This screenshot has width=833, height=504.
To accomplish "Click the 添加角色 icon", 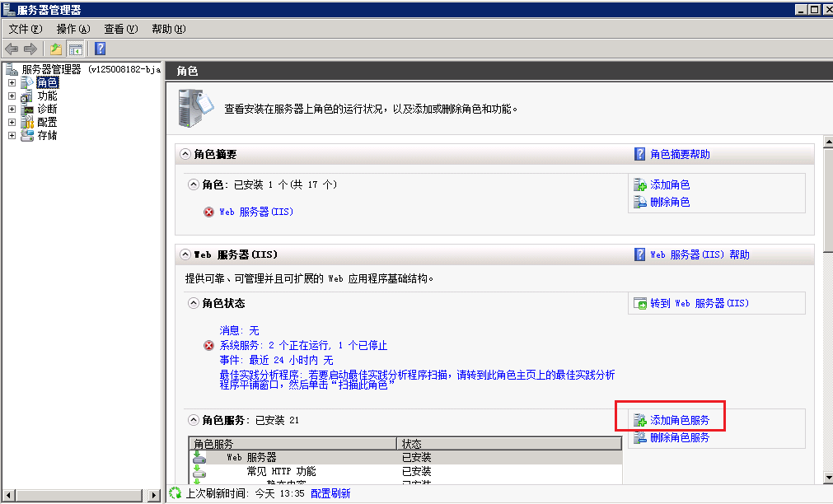I will 640,185.
